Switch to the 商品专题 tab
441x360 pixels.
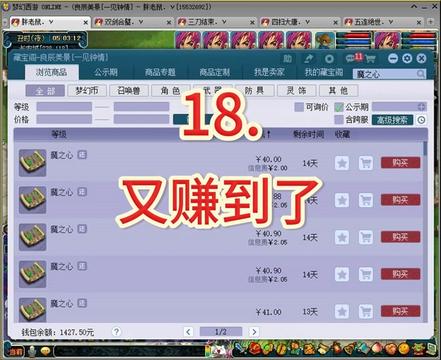(x=160, y=72)
